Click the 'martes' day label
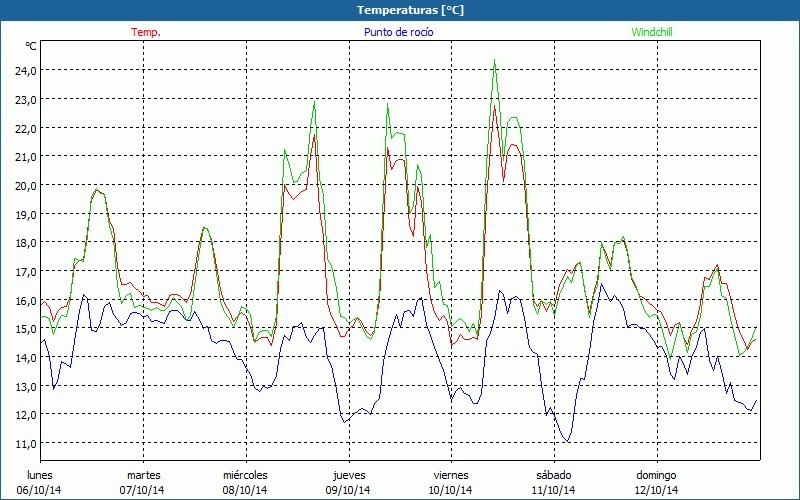800x500 pixels. pos(143,475)
